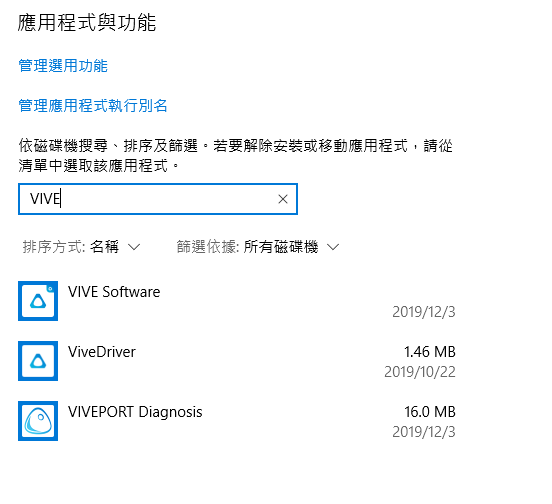Click the install date under 16.0 MB
Viewport: 552px width, 504px height.
[424, 432]
